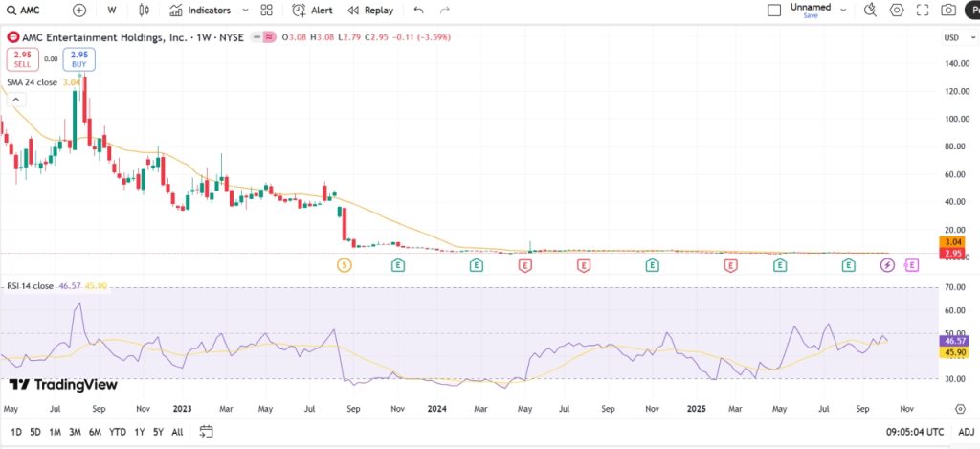Undo the last chart action
The width and height of the screenshot is (980, 449).
coord(418,11)
